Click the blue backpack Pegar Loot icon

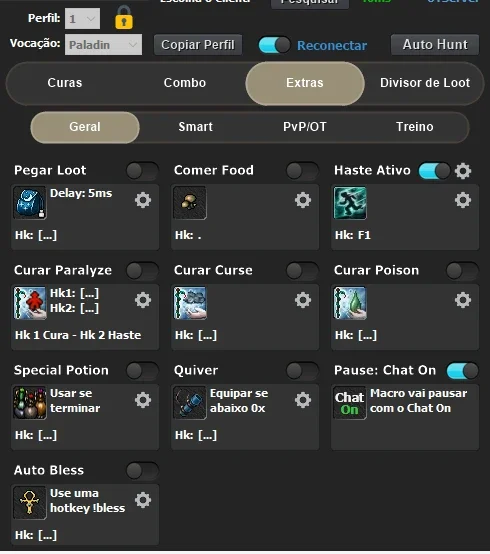(30, 203)
